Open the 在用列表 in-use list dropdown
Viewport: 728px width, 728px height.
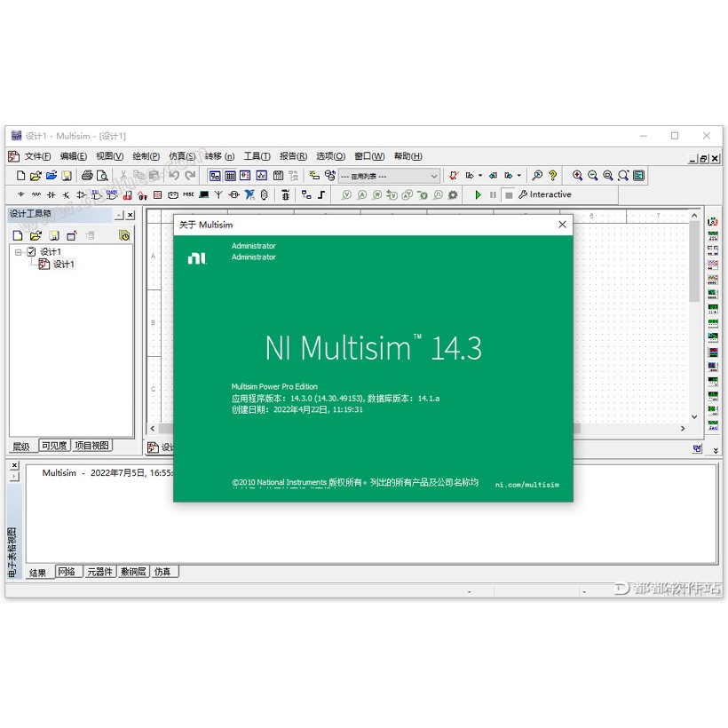(389, 176)
